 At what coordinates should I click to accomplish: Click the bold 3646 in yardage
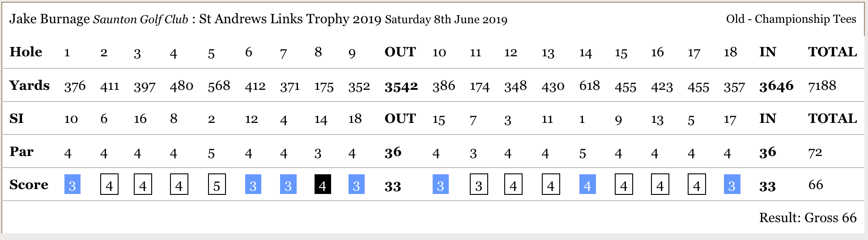(776, 86)
